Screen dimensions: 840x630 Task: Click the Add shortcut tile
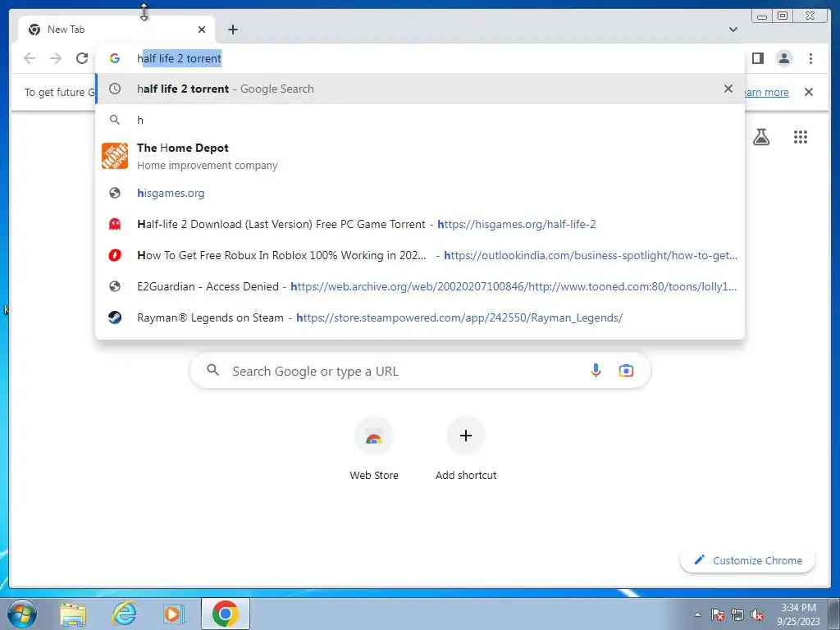pos(466,449)
